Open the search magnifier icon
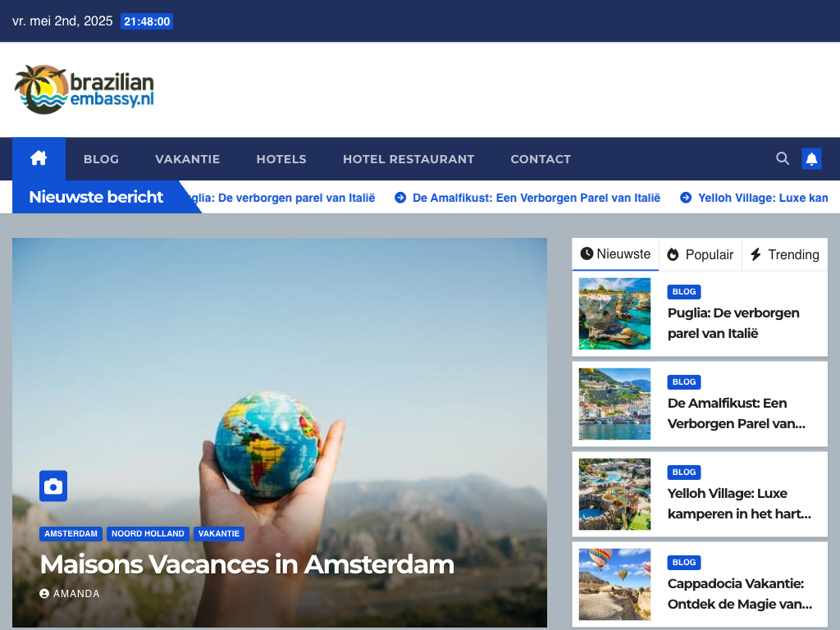Viewport: 840px width, 630px height. tap(782, 158)
